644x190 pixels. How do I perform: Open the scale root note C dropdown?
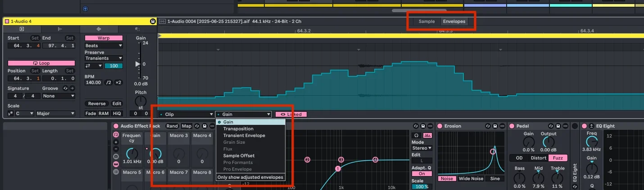[x=25, y=114]
